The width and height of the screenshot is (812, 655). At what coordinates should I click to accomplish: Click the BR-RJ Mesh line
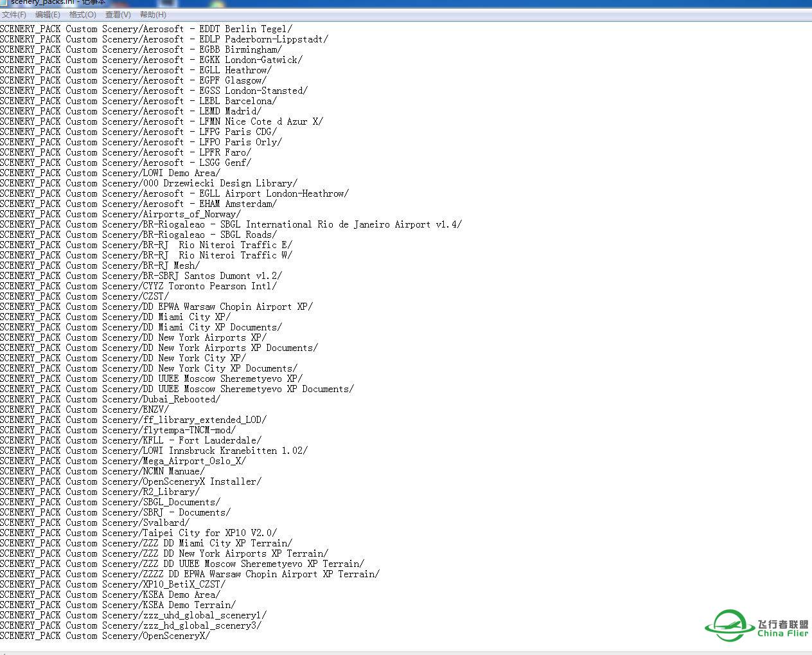coord(100,265)
